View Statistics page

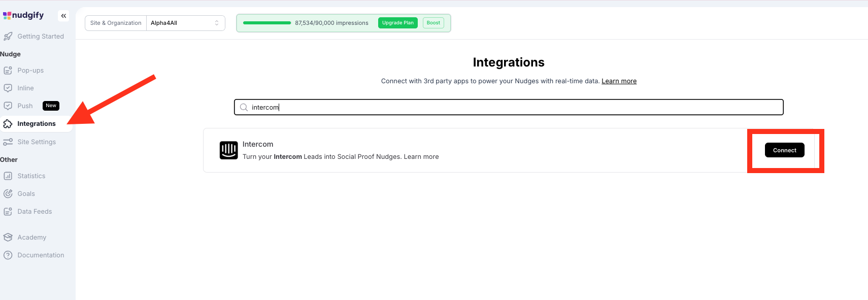pyautogui.click(x=31, y=176)
